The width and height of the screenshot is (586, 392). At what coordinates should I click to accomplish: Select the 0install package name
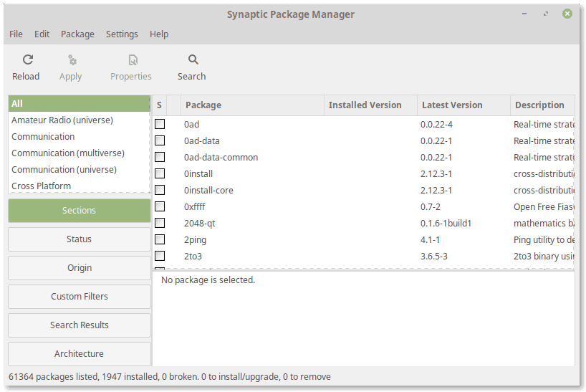pyautogui.click(x=198, y=173)
